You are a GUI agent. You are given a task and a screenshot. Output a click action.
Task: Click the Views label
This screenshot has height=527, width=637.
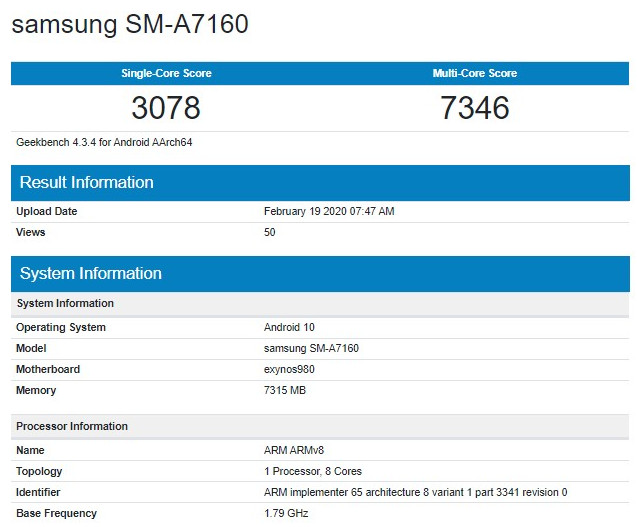click(x=30, y=232)
